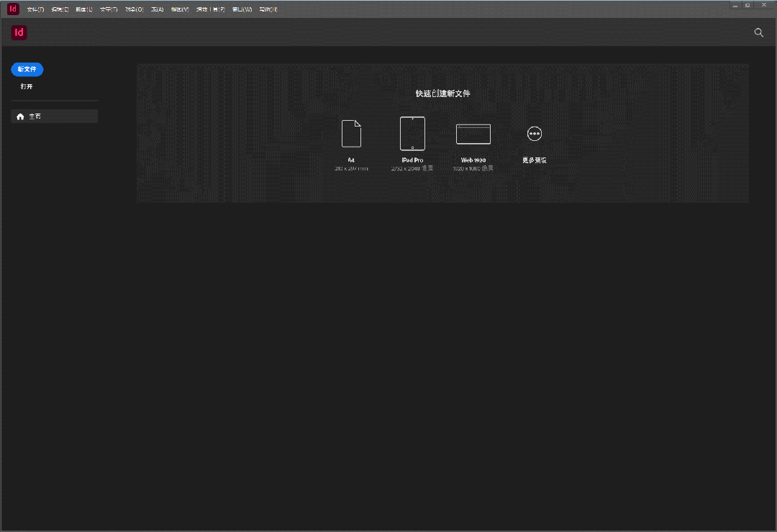Click the 更多预设 label
The height and width of the screenshot is (532, 777).
point(534,160)
